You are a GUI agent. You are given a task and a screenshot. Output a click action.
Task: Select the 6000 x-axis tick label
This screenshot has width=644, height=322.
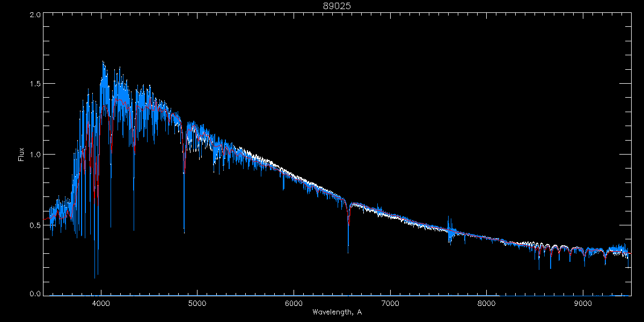click(x=294, y=303)
